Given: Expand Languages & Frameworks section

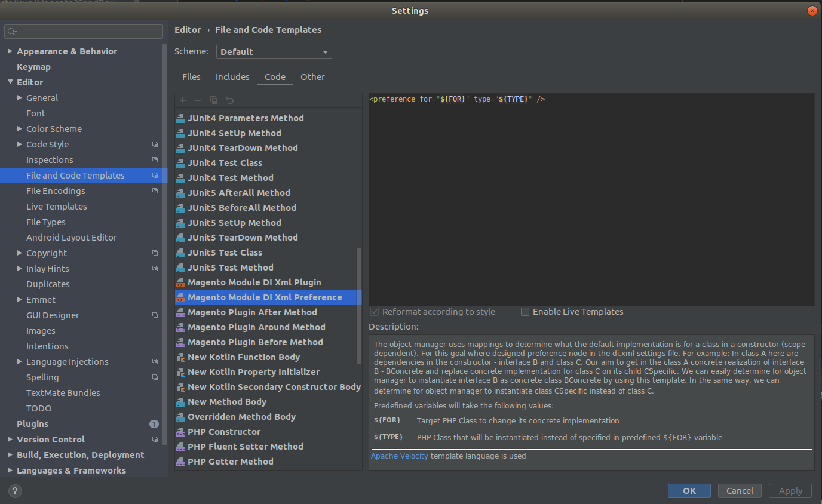Looking at the screenshot, I should (x=10, y=471).
